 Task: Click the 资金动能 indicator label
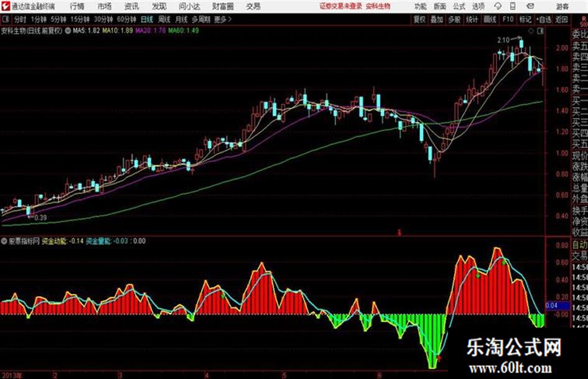pyautogui.click(x=54, y=241)
